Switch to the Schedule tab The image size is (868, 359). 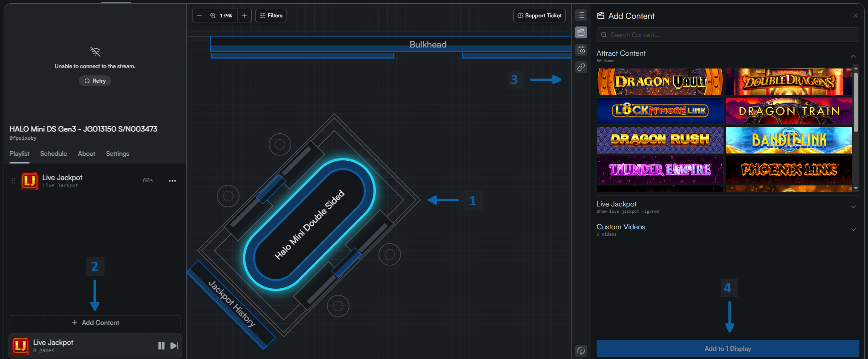[x=53, y=154]
